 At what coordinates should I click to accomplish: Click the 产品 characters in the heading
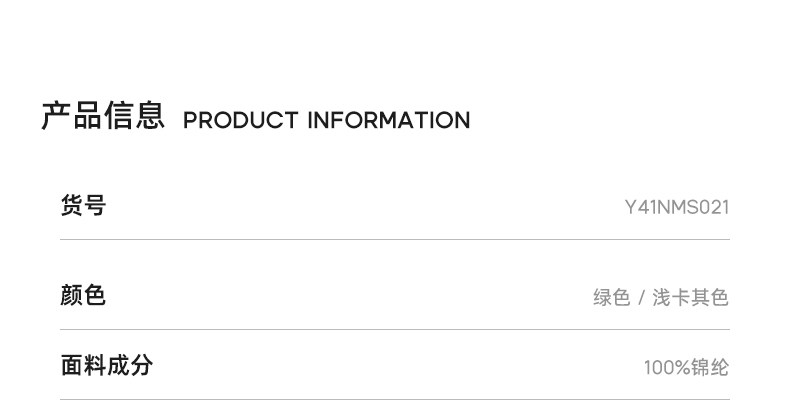(72, 116)
